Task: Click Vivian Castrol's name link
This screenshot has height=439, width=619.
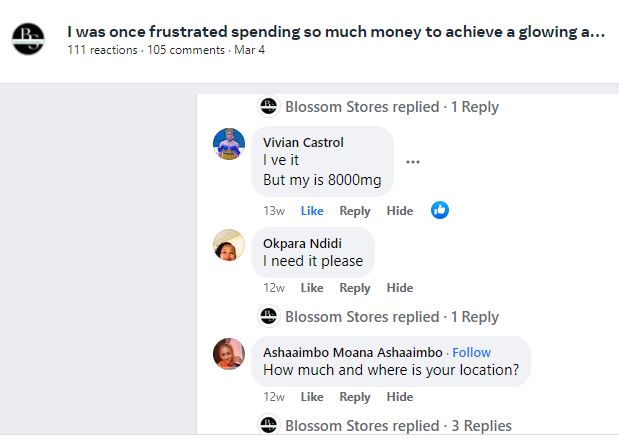Action: [303, 142]
